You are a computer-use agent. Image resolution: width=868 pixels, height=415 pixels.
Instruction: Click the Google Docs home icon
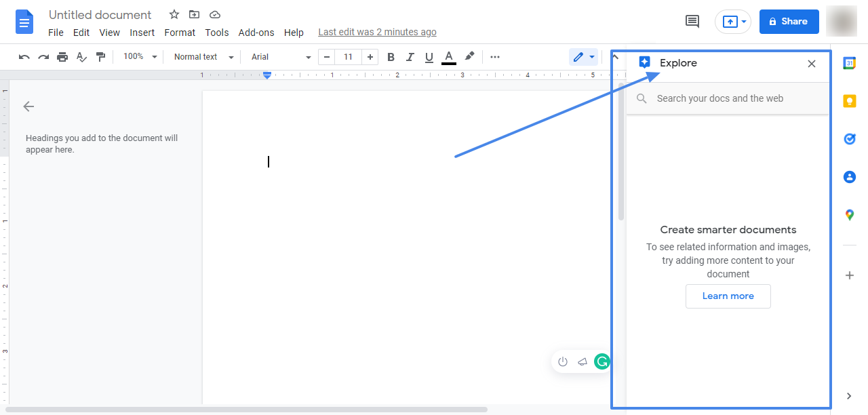(24, 22)
